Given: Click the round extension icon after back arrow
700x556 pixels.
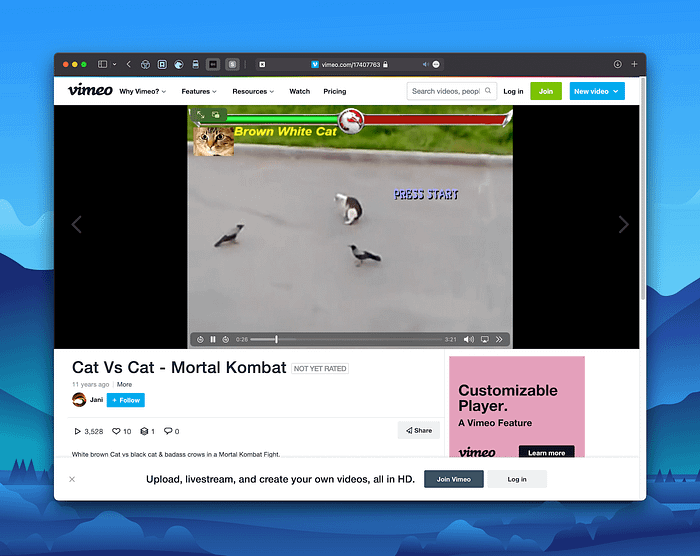Looking at the screenshot, I should [x=145, y=65].
